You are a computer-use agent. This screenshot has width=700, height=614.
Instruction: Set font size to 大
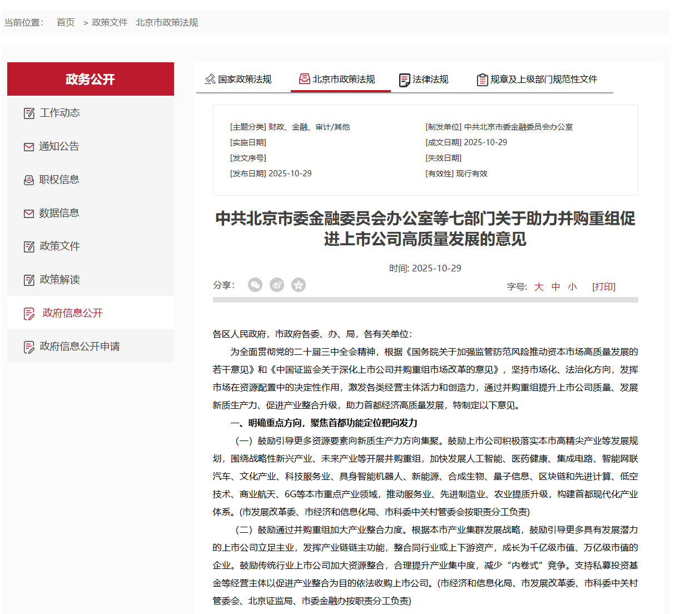(x=539, y=287)
